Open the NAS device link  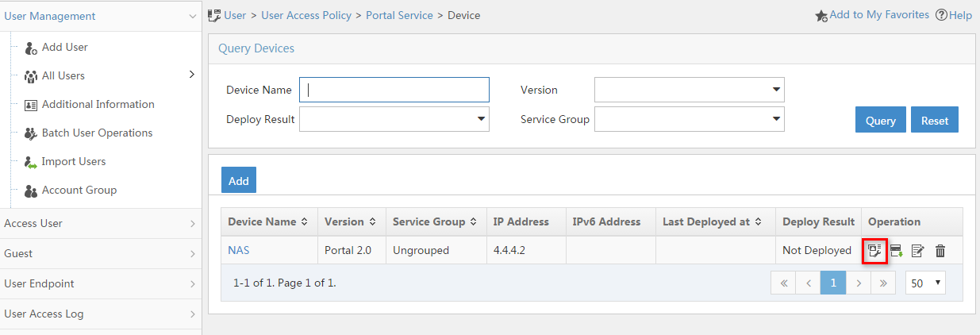pyautogui.click(x=239, y=250)
